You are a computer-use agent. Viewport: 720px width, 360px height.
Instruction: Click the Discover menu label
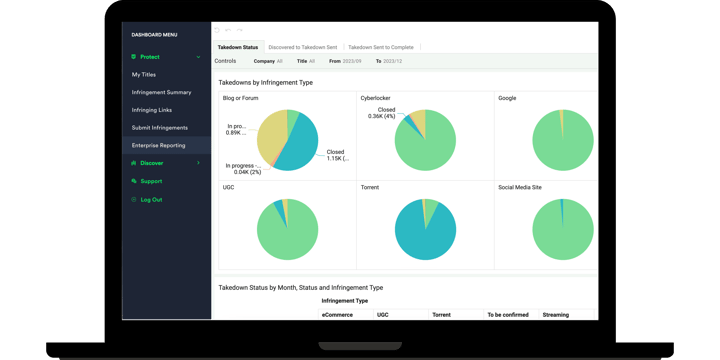pos(152,163)
